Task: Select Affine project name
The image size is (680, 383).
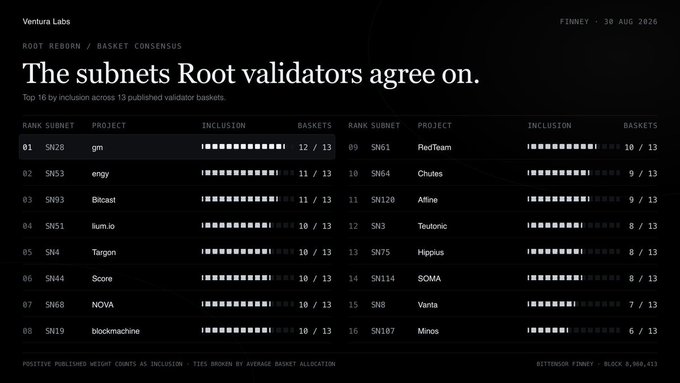Action: (x=428, y=200)
